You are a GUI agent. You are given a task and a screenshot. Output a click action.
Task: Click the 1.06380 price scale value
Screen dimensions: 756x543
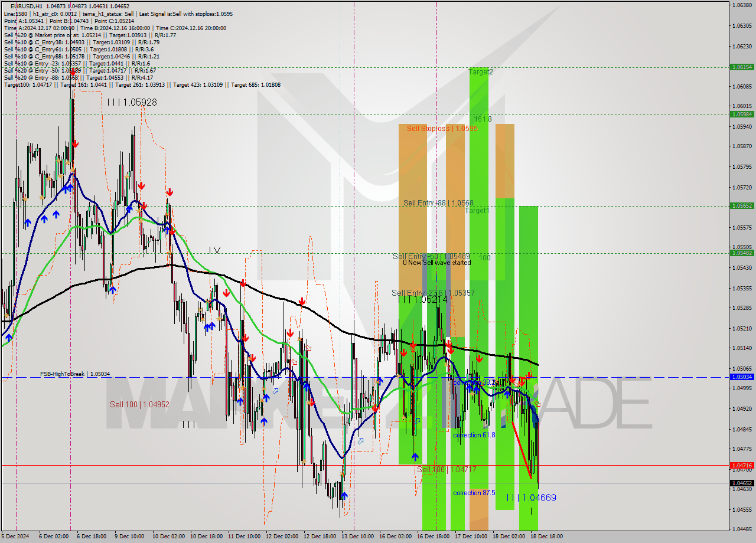pos(741,5)
